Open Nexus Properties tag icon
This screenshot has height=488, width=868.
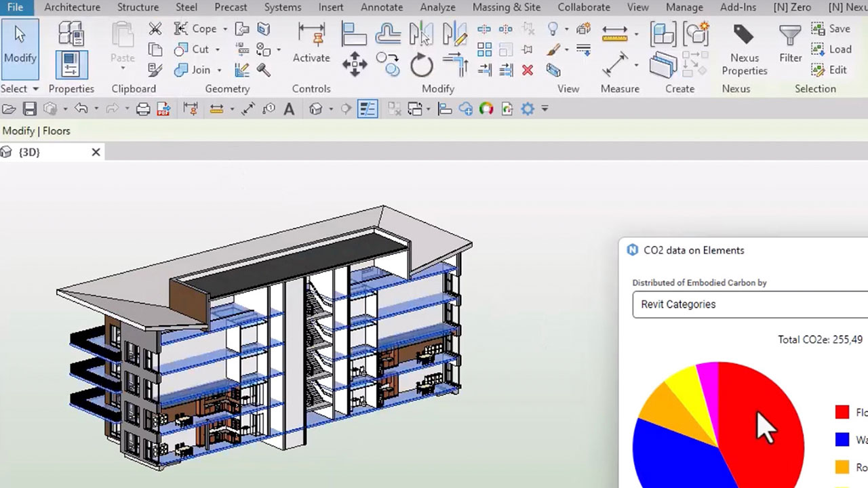744,34
